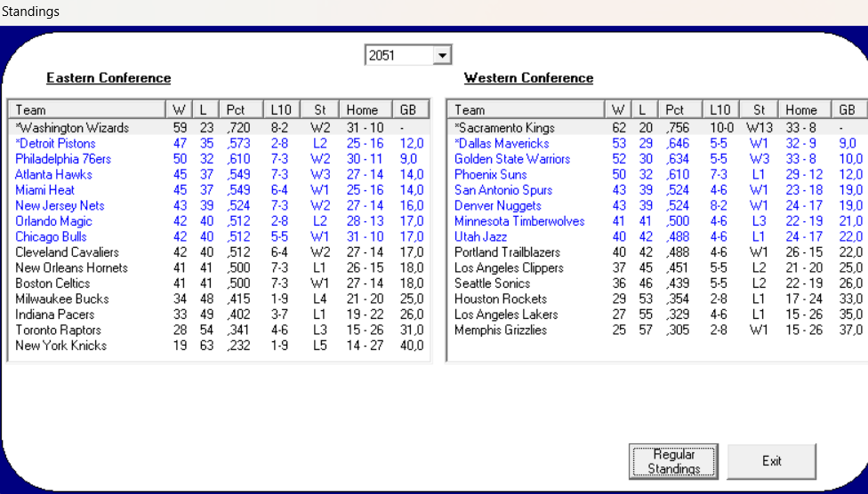The width and height of the screenshot is (868, 494).
Task: Click Eastern Conference GB column header
Action: [x=411, y=109]
